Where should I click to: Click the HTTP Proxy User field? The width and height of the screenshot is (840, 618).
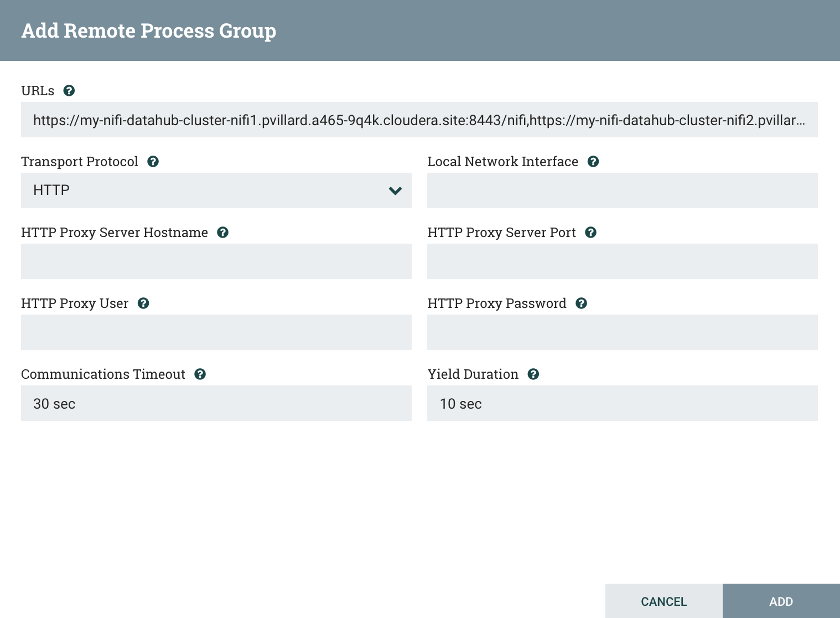click(x=216, y=332)
